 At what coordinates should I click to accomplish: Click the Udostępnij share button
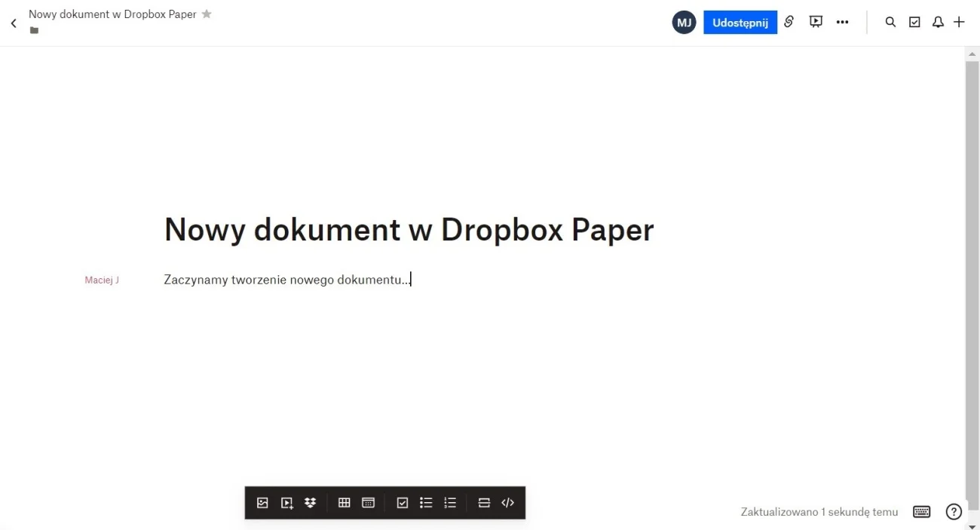tap(740, 23)
